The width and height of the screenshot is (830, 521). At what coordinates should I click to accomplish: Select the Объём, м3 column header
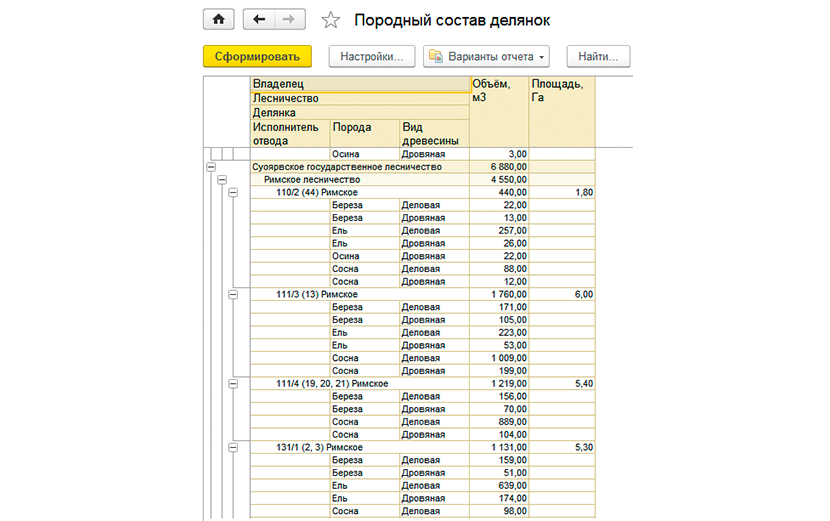coord(499,112)
